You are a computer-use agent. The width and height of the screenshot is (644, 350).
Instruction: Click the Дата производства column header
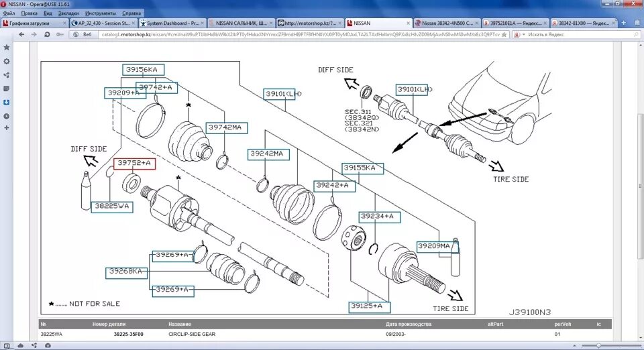point(409,324)
